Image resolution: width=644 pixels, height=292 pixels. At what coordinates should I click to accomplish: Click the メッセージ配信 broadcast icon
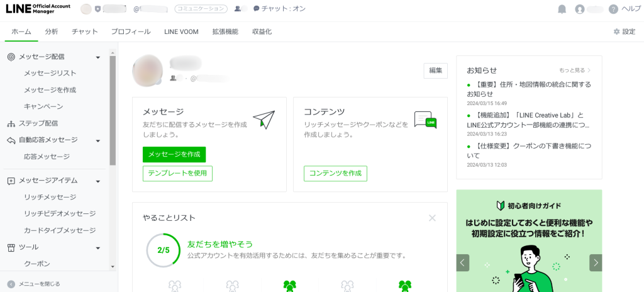pyautogui.click(x=11, y=57)
